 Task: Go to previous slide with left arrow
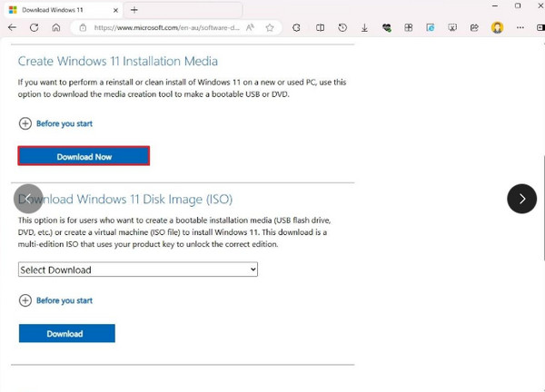[x=28, y=199]
